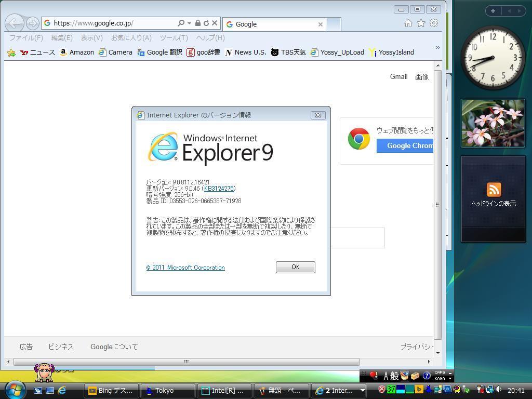Click the horizontal scrollbar thumb
Screen dimensions: 532x399
pyautogui.click(x=187, y=362)
